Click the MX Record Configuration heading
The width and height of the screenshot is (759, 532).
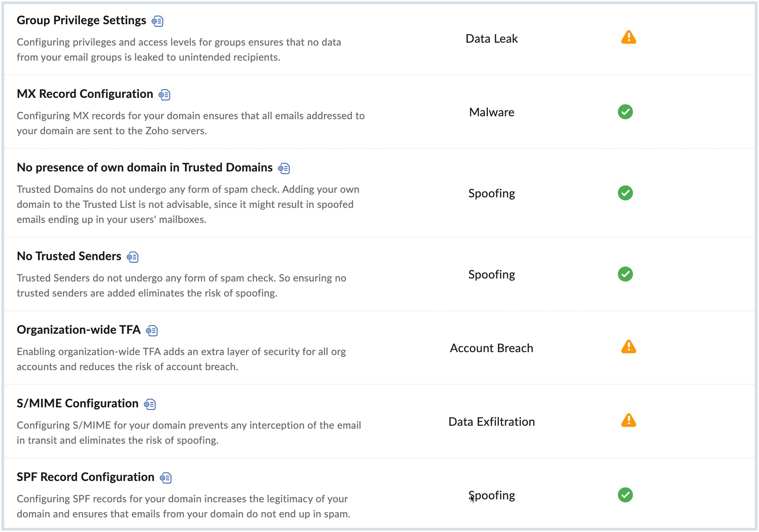tap(85, 94)
